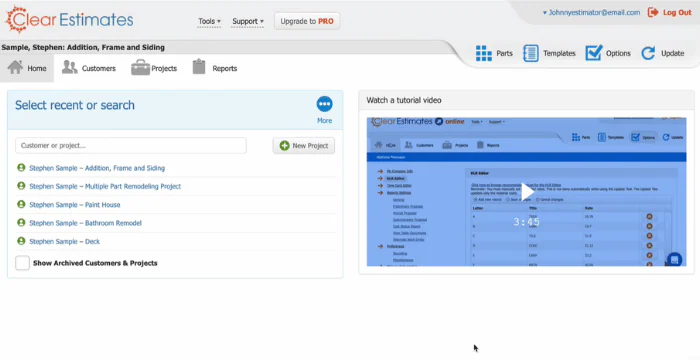The width and height of the screenshot is (700, 360).
Task: Open Stephen Sample – Addition, Frame and Siding
Action: (x=97, y=168)
